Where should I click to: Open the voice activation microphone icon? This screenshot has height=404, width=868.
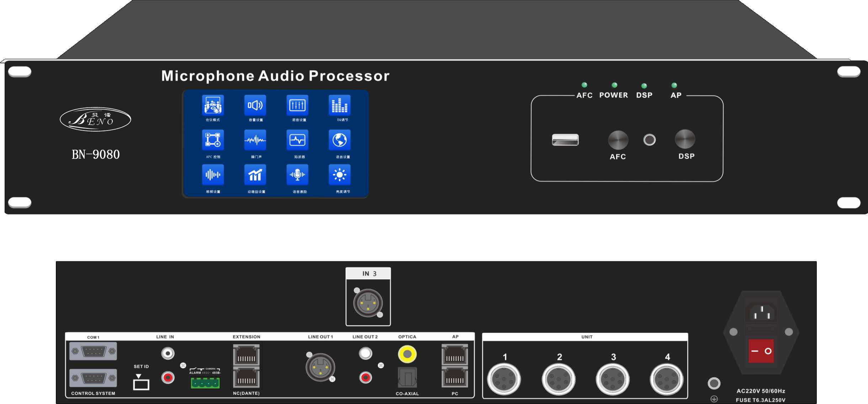(297, 175)
